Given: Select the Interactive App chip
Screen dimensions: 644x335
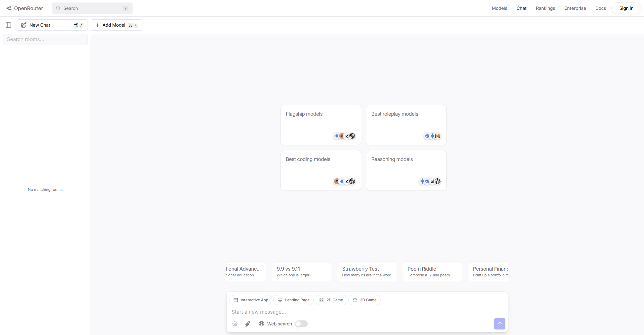Looking at the screenshot, I should click(x=251, y=300).
